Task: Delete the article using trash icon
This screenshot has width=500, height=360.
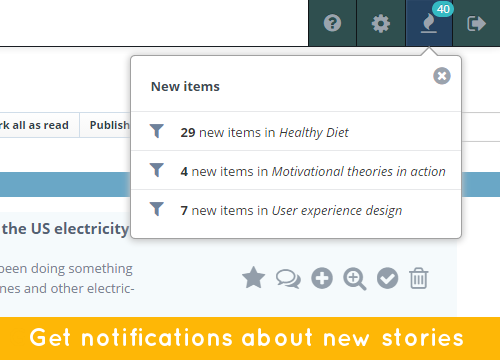Action: (419, 278)
